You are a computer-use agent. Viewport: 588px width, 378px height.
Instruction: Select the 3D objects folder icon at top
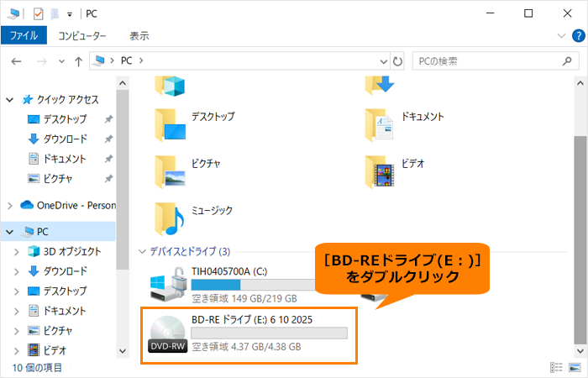(170, 87)
